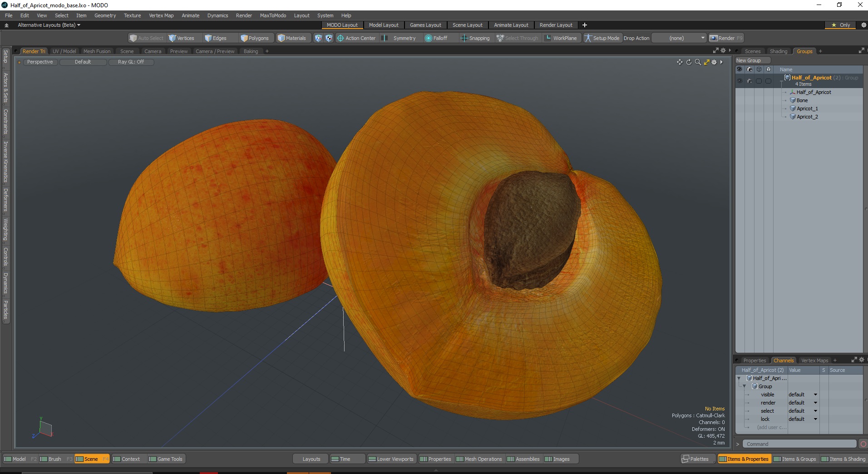
Task: Toggle render camera of Half_of_Apricot group
Action: pos(749,81)
